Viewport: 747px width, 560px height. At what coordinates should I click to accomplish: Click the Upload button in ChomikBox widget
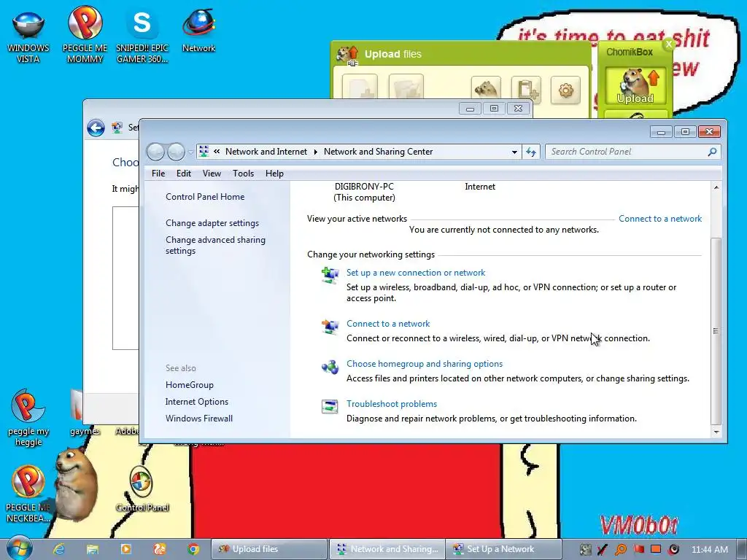(635, 86)
